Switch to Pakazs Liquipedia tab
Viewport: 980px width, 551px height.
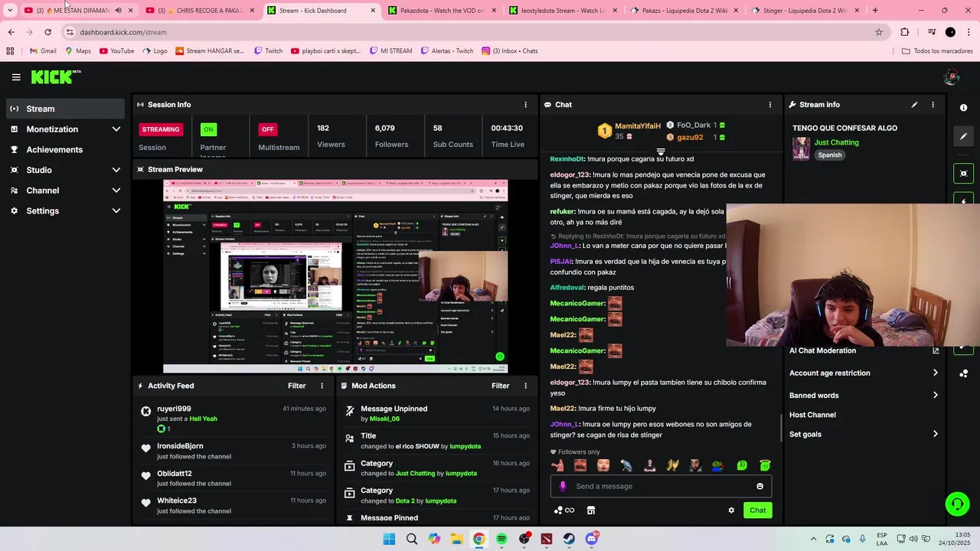click(684, 11)
